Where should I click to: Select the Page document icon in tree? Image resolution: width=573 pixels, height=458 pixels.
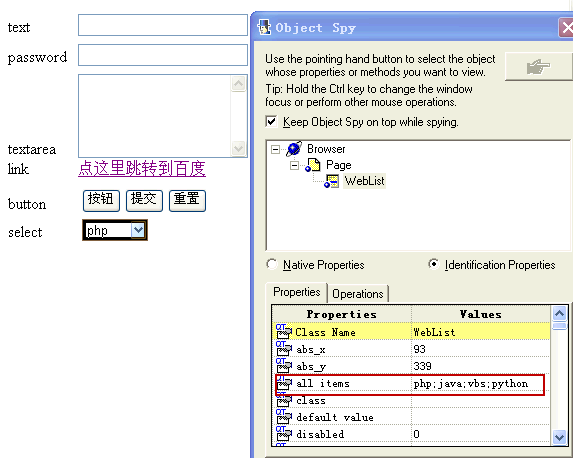point(313,165)
